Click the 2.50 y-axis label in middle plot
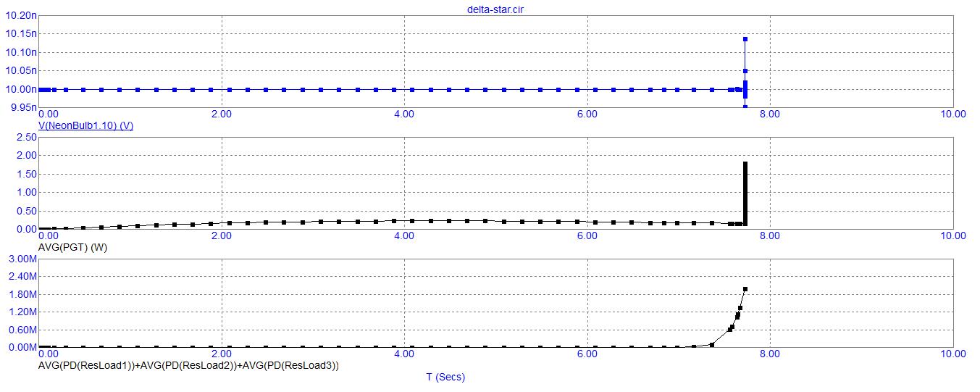This screenshot has width=980, height=392. point(25,137)
